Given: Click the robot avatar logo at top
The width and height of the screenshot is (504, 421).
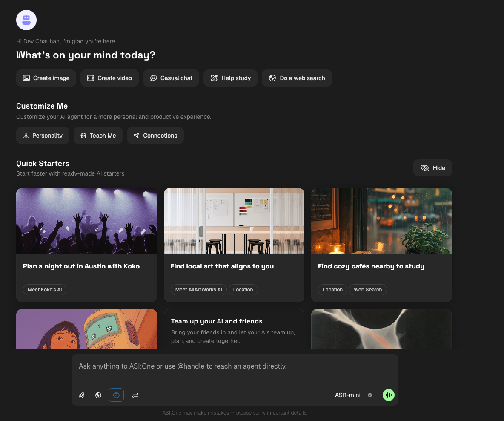Looking at the screenshot, I should pyautogui.click(x=26, y=20).
